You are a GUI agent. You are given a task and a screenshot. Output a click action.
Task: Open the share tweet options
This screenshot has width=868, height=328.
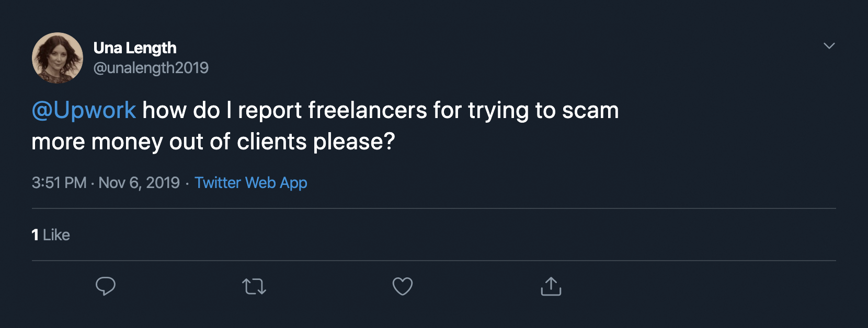551,286
